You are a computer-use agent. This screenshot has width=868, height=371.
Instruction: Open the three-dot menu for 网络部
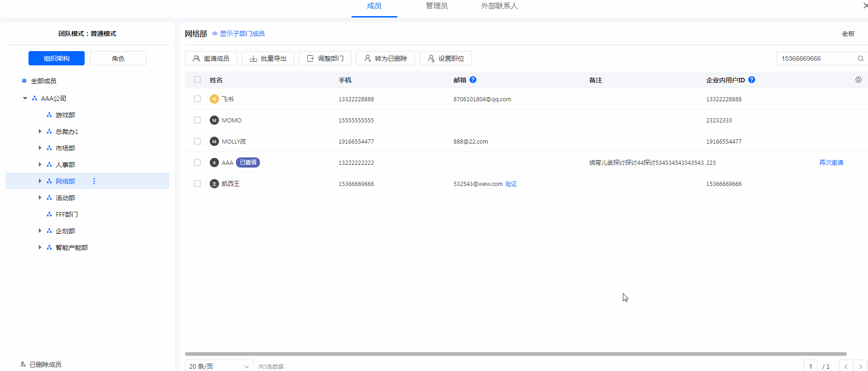click(94, 181)
